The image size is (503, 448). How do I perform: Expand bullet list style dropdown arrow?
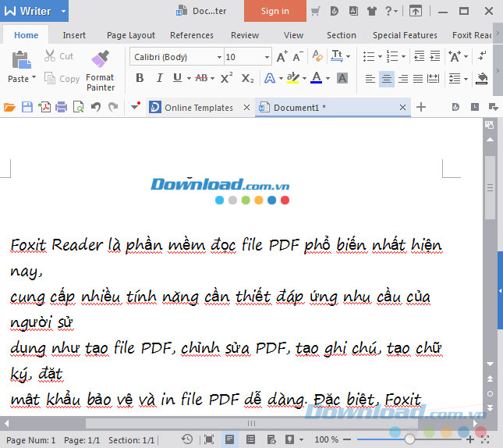point(380,56)
